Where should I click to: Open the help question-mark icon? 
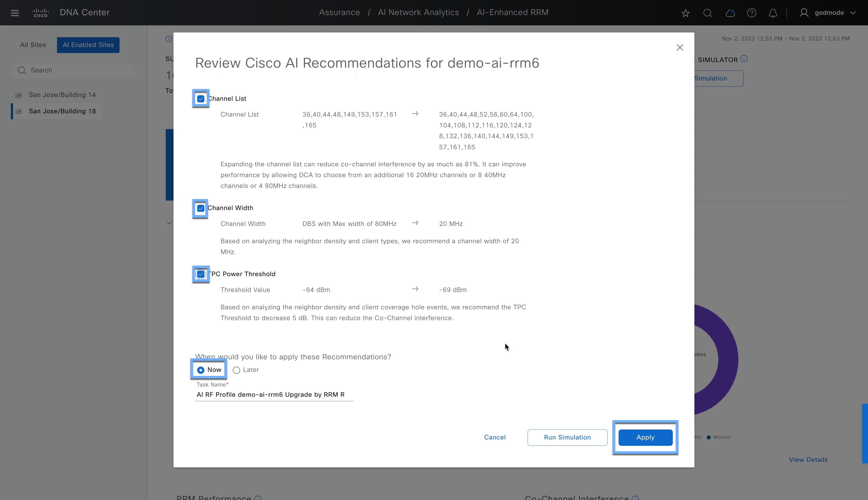752,13
